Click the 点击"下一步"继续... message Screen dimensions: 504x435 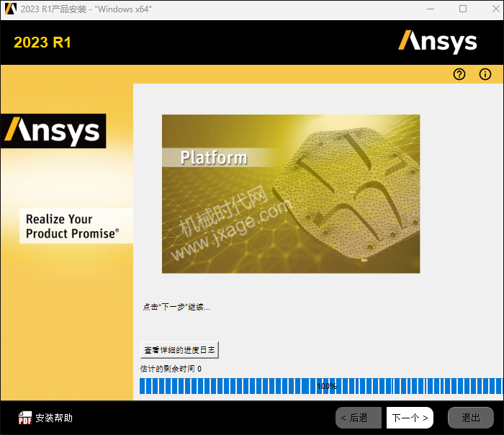176,307
